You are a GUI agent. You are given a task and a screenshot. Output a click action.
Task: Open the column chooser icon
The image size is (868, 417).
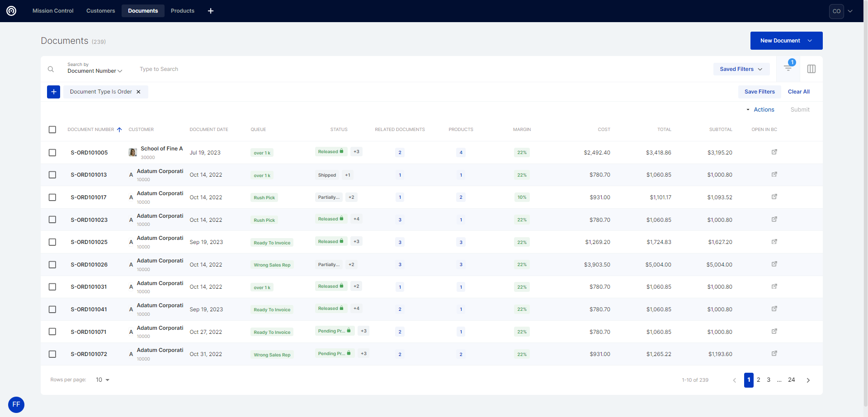[x=811, y=69]
